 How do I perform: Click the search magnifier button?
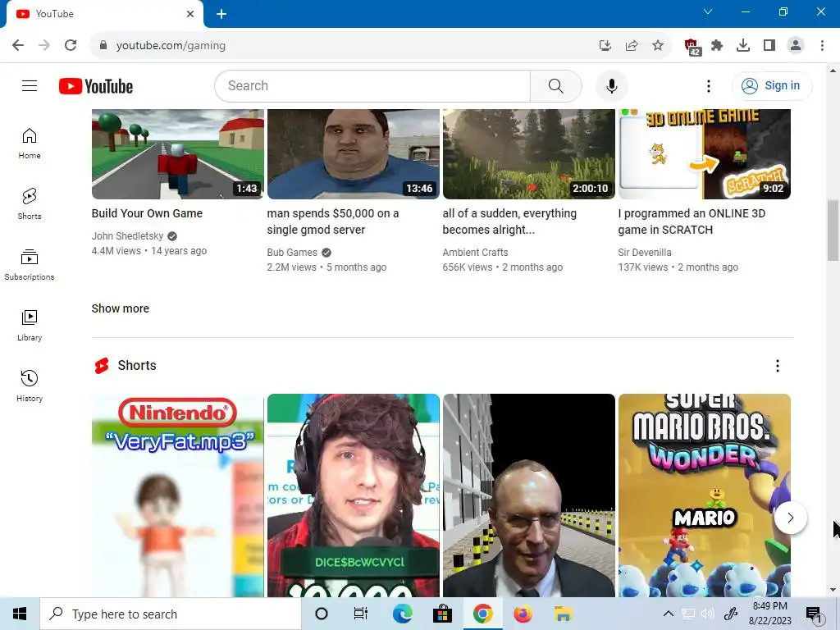[555, 85]
